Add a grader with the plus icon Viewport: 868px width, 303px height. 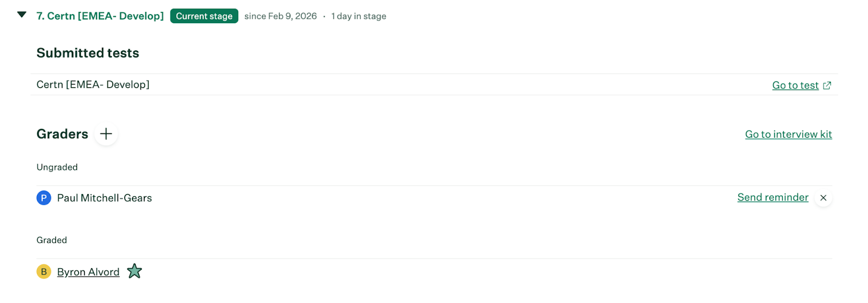click(106, 134)
